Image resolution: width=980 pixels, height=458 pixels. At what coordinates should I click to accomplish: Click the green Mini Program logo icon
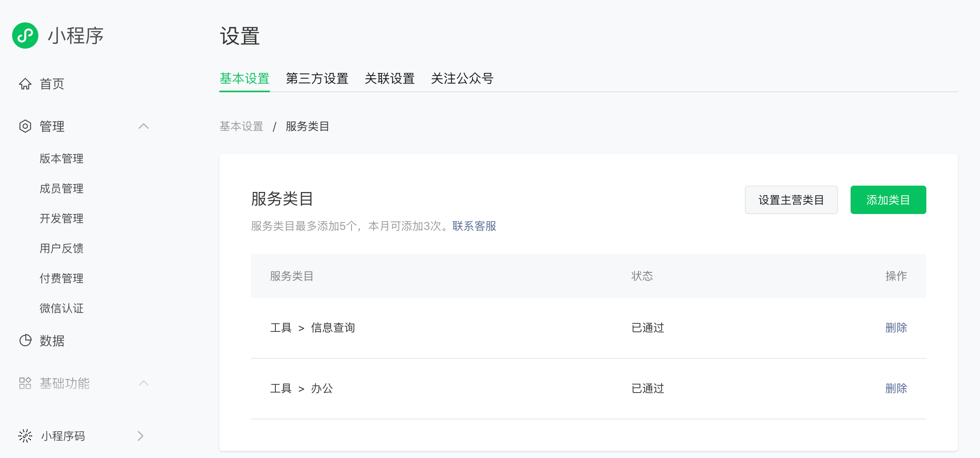point(25,35)
